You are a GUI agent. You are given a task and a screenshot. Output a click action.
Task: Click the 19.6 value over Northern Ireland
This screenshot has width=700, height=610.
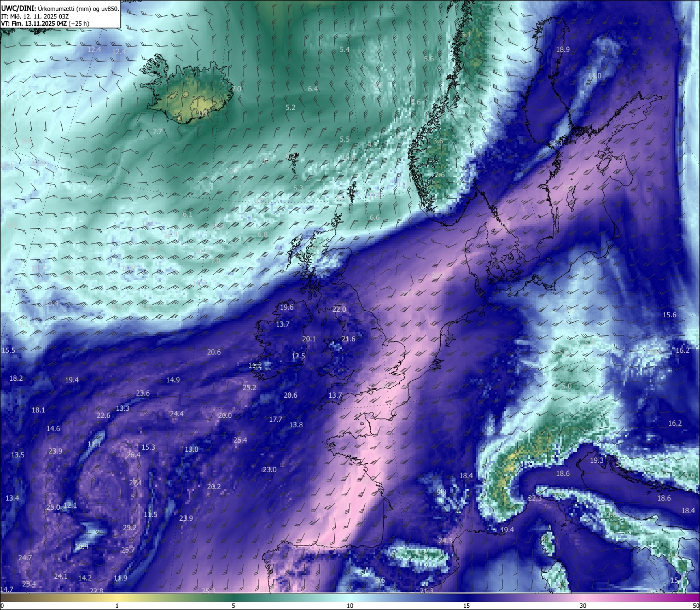tap(287, 307)
